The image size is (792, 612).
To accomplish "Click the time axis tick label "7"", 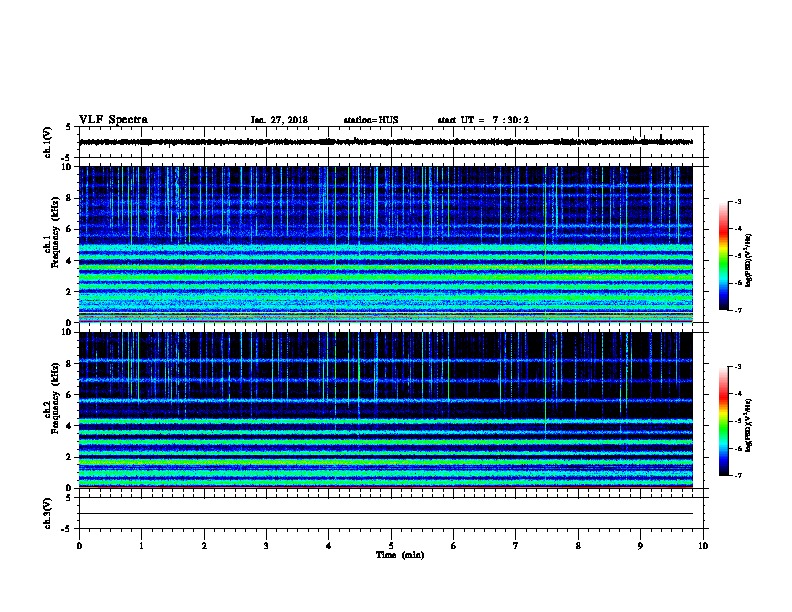I will 516,546.
